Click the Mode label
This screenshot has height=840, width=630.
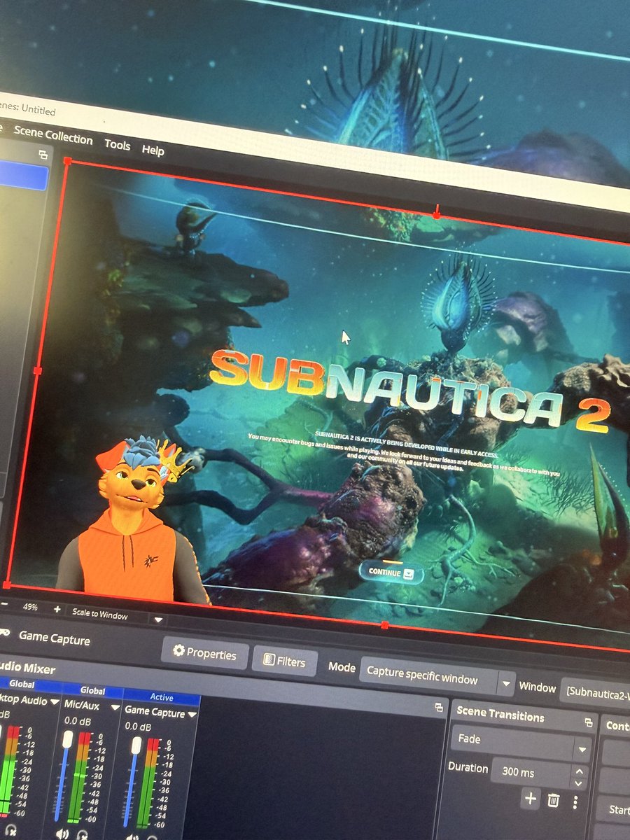[342, 667]
